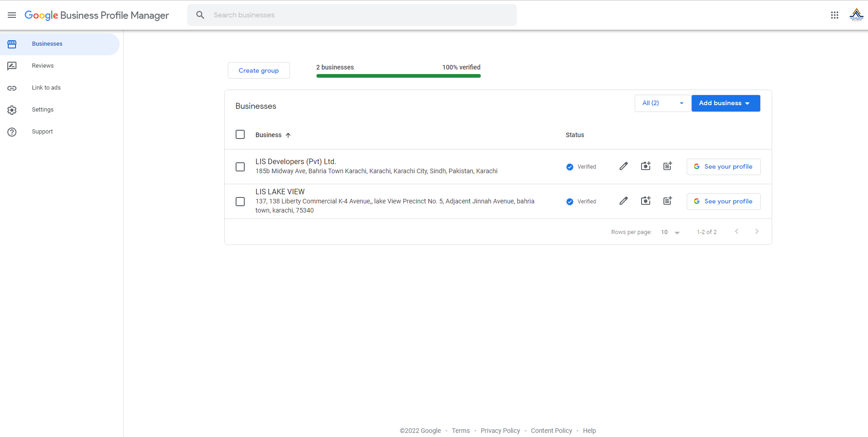Viewport: 868px width, 437px height.
Task: Click verified badge for LIS Developers (Pvt) Ltd.
Action: 570,167
